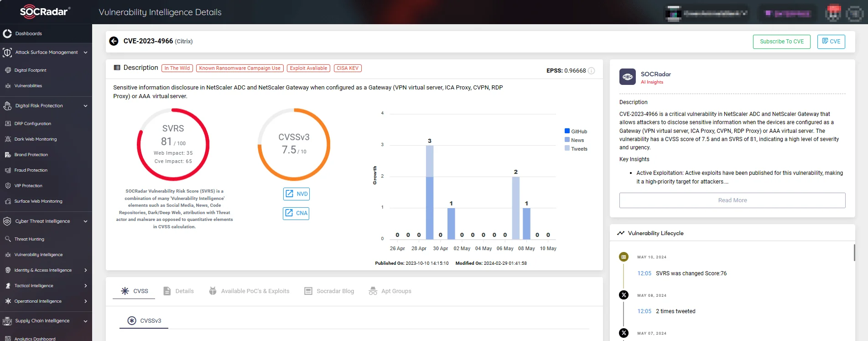868x341 pixels.
Task: Click the 30 Apr bar labeled 1
Action: point(451,224)
